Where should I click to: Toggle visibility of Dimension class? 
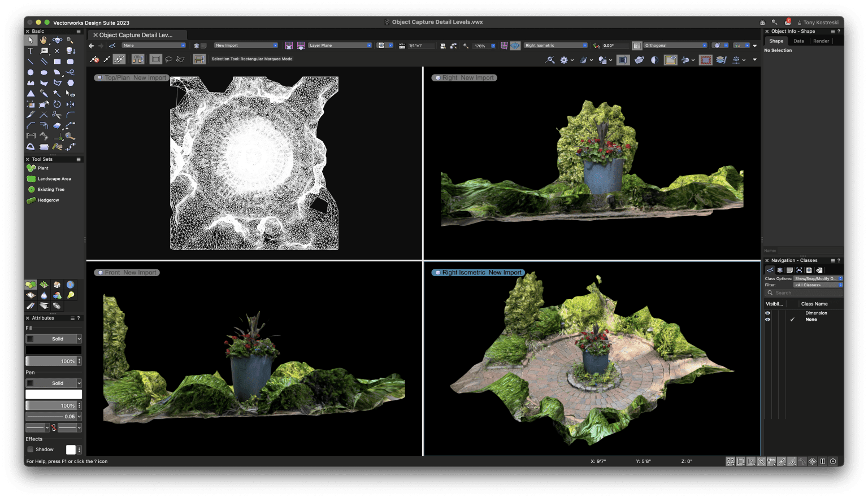click(x=767, y=313)
